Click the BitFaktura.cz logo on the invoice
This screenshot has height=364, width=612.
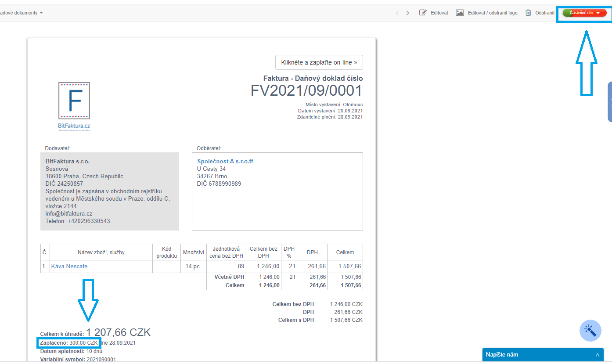tap(74, 107)
